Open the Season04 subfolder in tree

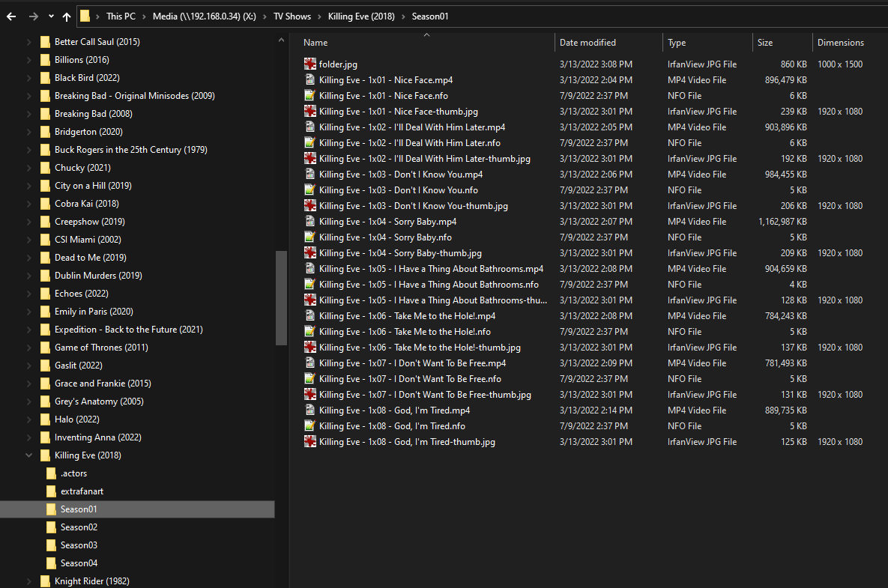point(79,563)
